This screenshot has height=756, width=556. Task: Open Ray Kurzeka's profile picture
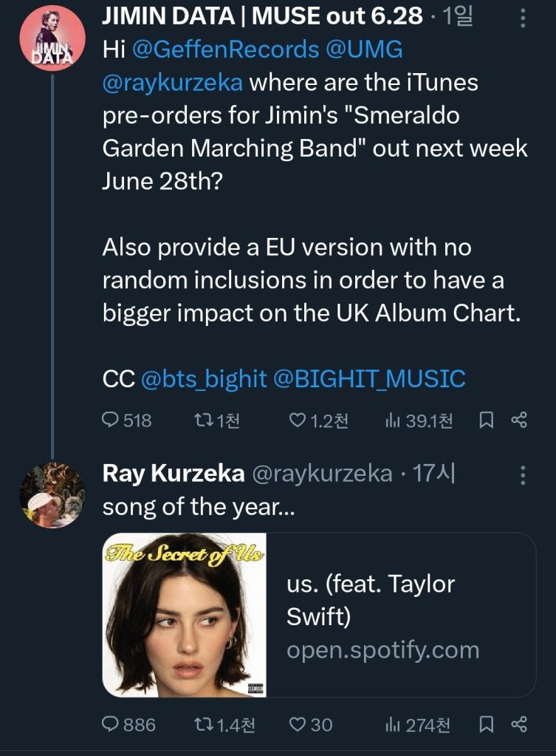[x=52, y=495]
